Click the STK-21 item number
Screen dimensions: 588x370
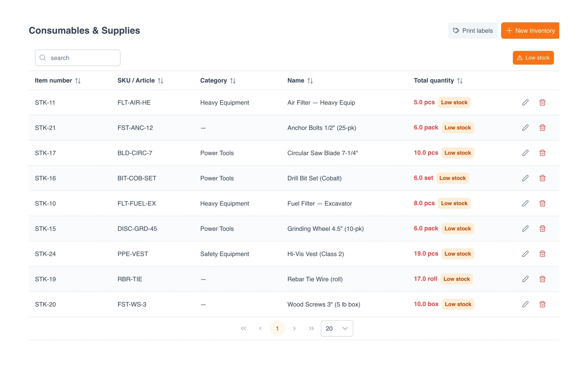click(x=45, y=127)
